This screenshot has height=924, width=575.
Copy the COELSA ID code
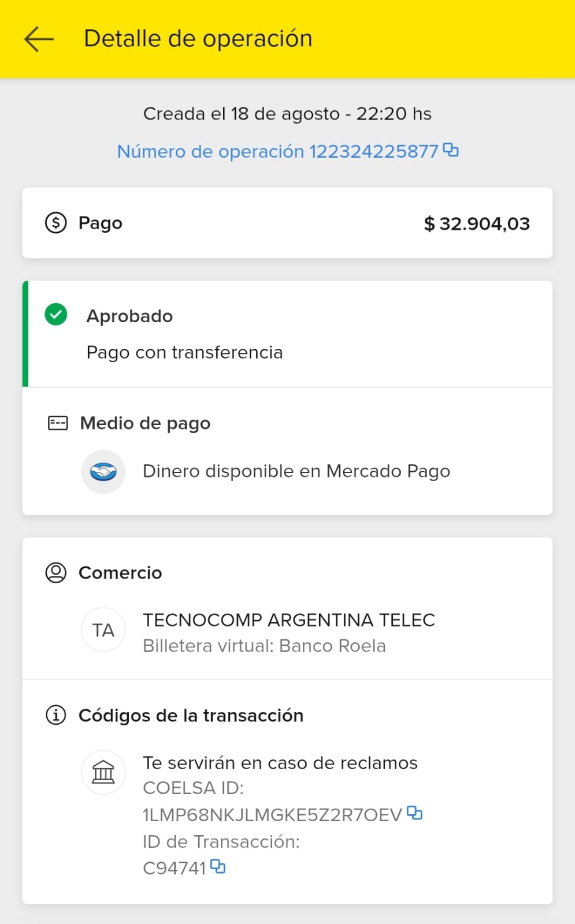pos(414,813)
